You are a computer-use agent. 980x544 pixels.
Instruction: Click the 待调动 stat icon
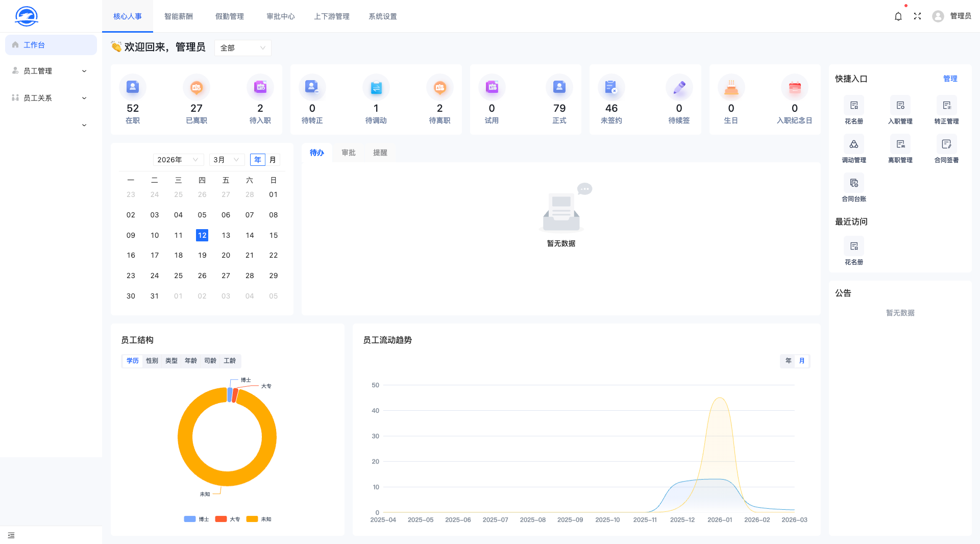pyautogui.click(x=376, y=87)
